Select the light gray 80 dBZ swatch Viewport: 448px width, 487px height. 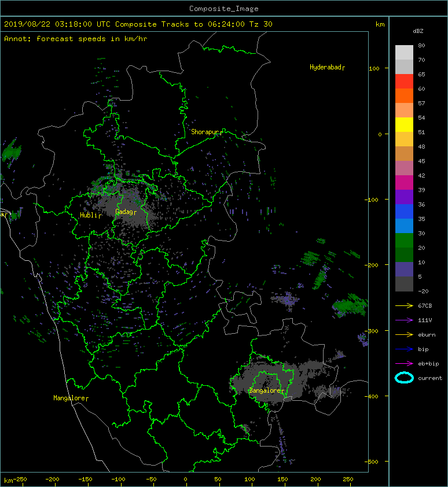404,52
